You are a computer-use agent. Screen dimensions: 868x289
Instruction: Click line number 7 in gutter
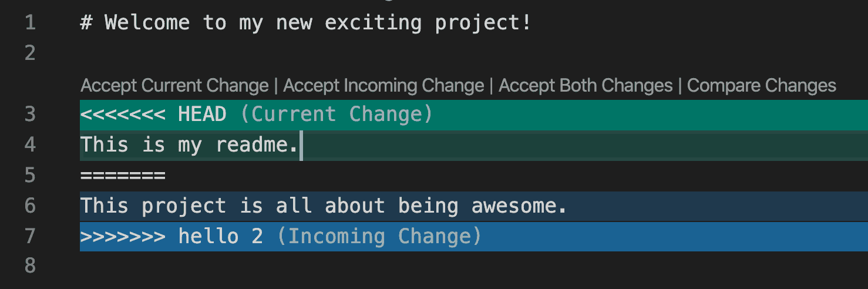click(x=30, y=236)
